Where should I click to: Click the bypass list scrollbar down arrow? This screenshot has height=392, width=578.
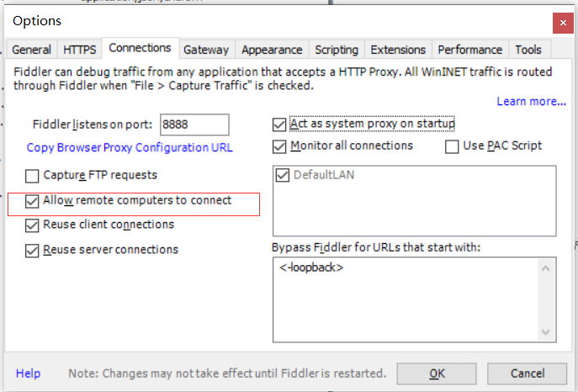pos(545,332)
